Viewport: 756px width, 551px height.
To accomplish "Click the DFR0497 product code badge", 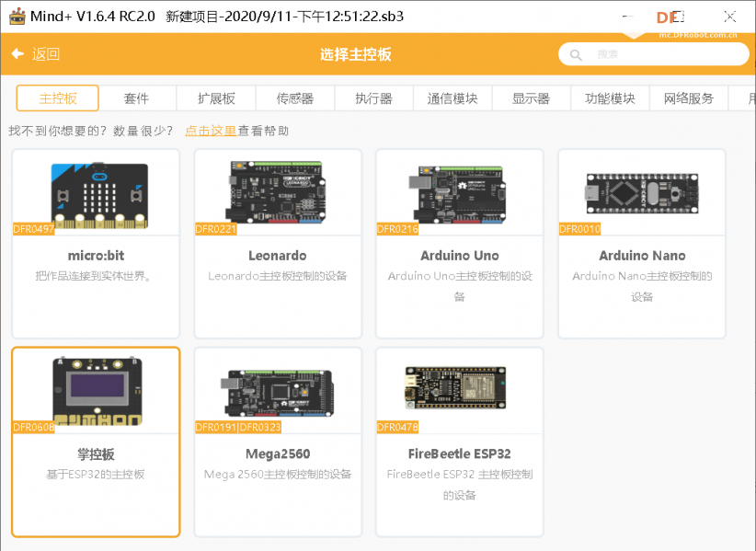I will [33, 229].
